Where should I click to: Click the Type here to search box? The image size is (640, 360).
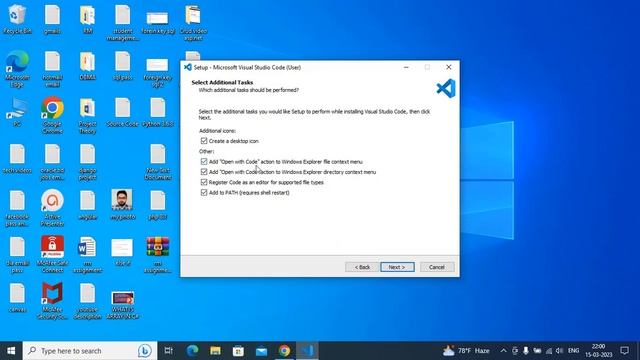click(x=90, y=351)
